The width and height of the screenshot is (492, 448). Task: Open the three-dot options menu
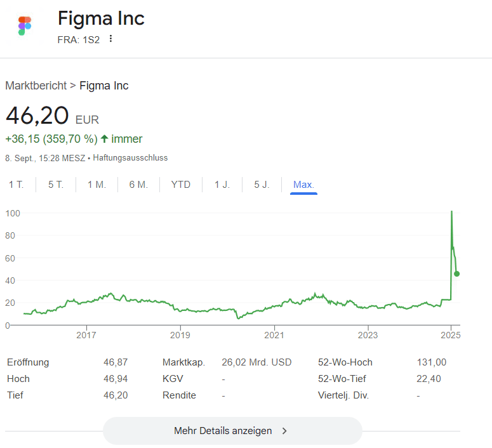click(x=111, y=39)
